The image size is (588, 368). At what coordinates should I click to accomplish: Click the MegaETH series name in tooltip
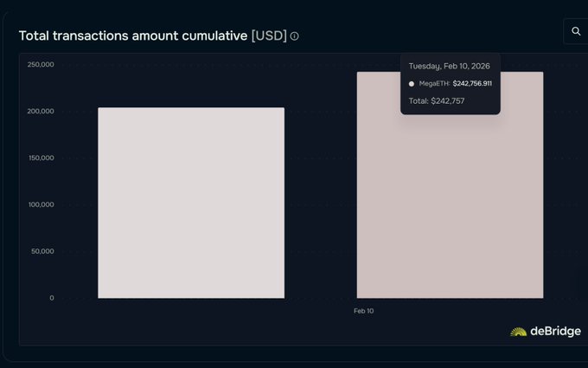433,84
